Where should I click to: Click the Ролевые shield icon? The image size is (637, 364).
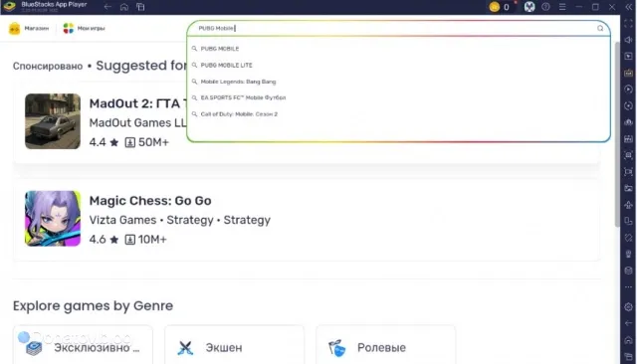[336, 348]
